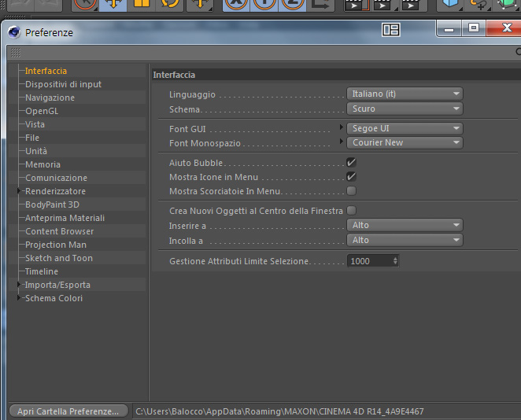Select Interfaccia in the category tree

(46, 71)
